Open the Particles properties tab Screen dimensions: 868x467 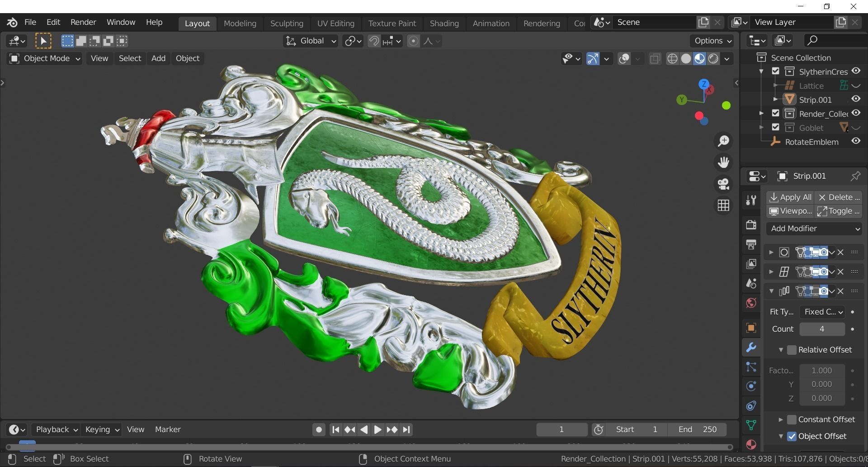[751, 367]
